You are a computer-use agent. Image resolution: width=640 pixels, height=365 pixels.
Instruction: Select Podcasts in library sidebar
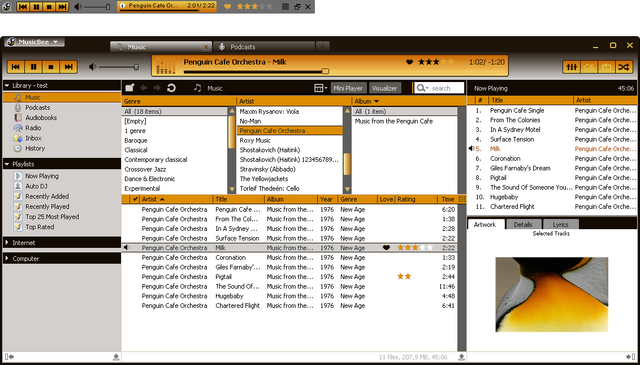pos(38,107)
